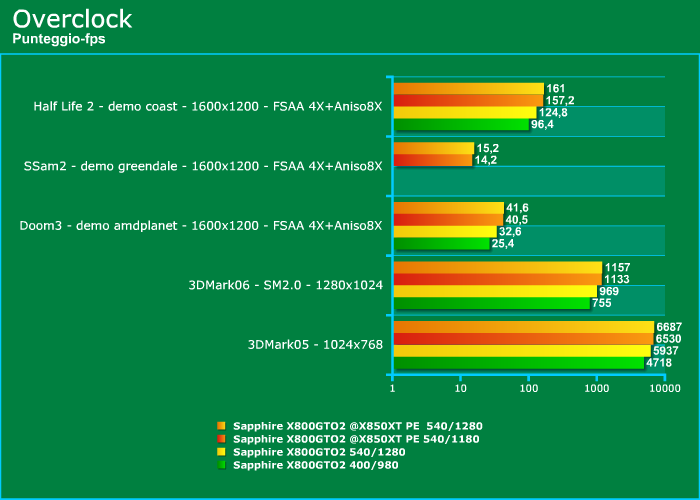Click the value label 15,2

tap(488, 148)
